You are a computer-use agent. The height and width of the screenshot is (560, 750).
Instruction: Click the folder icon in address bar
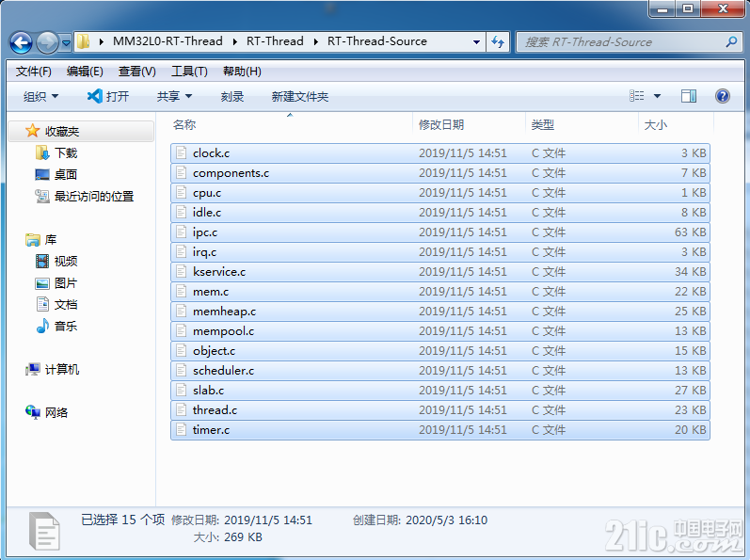[x=84, y=41]
